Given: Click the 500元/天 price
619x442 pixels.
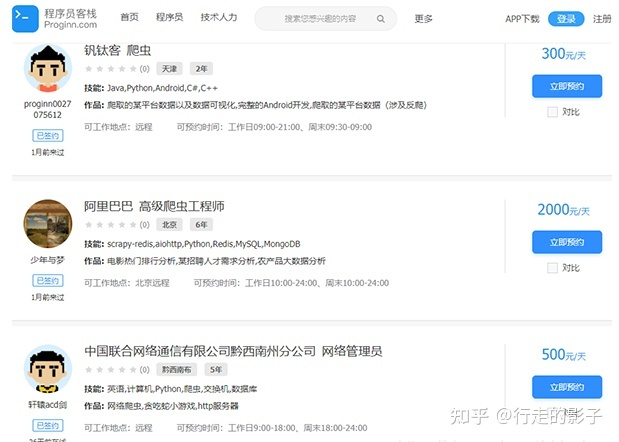Looking at the screenshot, I should click(x=563, y=354).
